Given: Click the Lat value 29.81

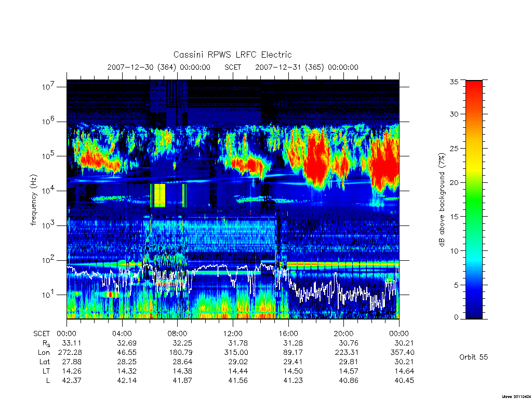Looking at the screenshot, I should coord(349,362).
